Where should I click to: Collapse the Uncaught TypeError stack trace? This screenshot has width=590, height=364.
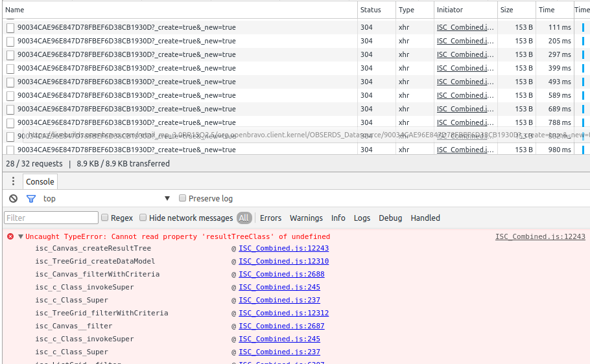point(21,237)
